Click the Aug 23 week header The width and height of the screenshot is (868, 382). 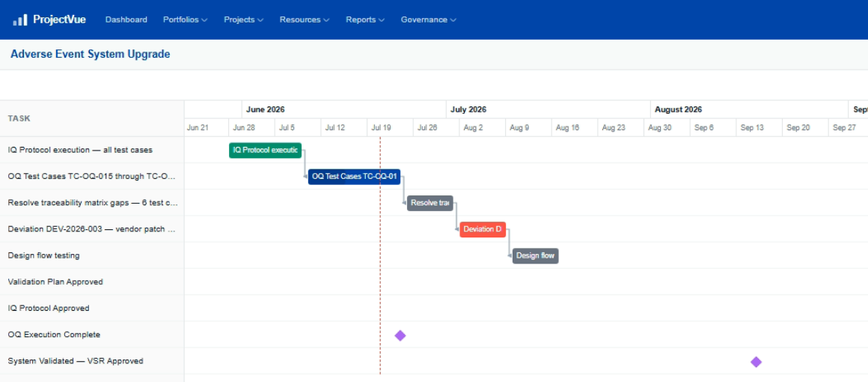coord(620,127)
